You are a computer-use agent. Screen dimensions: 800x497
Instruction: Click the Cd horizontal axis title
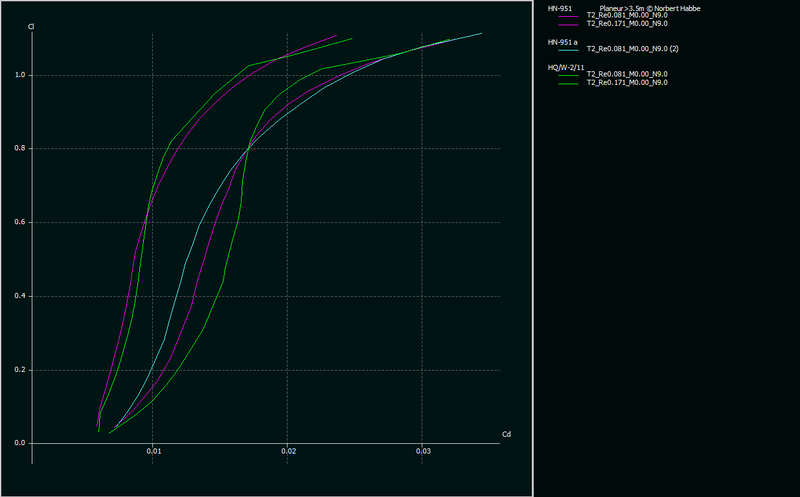(x=506, y=435)
